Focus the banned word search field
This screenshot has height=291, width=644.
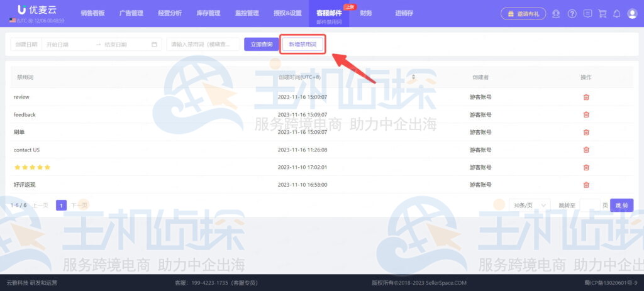pos(203,45)
